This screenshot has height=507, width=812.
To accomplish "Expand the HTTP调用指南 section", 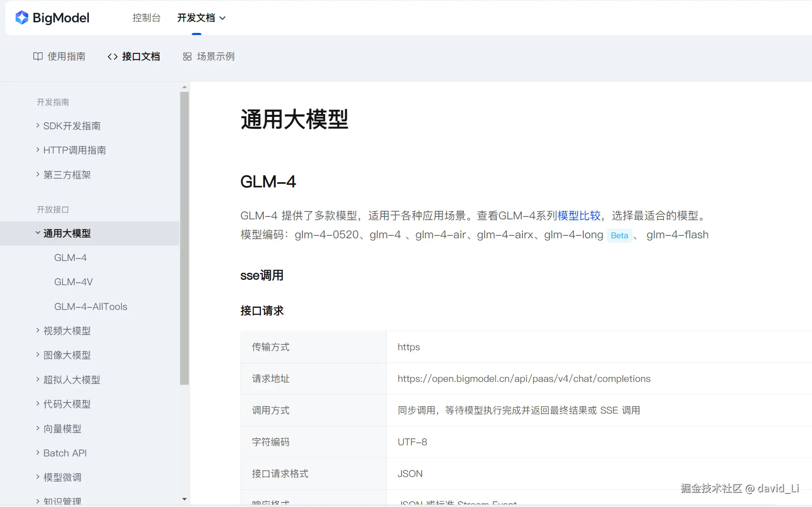I will (x=38, y=150).
